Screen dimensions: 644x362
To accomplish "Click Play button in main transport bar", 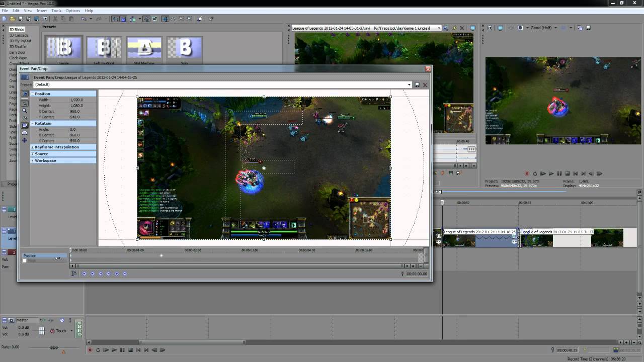I will [114, 350].
